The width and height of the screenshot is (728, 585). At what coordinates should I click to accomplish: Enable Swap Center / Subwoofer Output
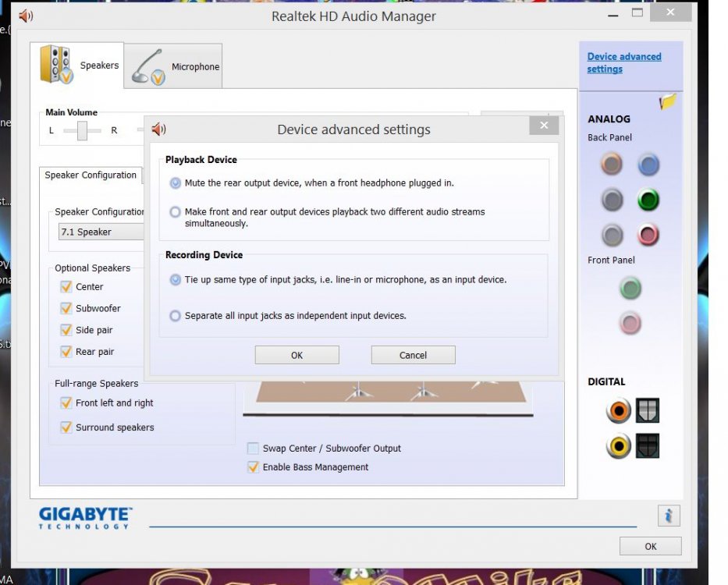click(x=253, y=448)
